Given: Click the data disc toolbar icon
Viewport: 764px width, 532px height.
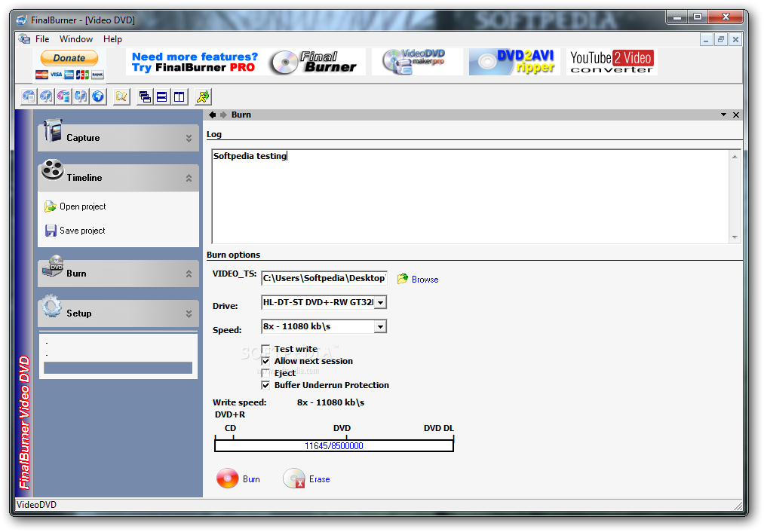Looking at the screenshot, I should 29,96.
